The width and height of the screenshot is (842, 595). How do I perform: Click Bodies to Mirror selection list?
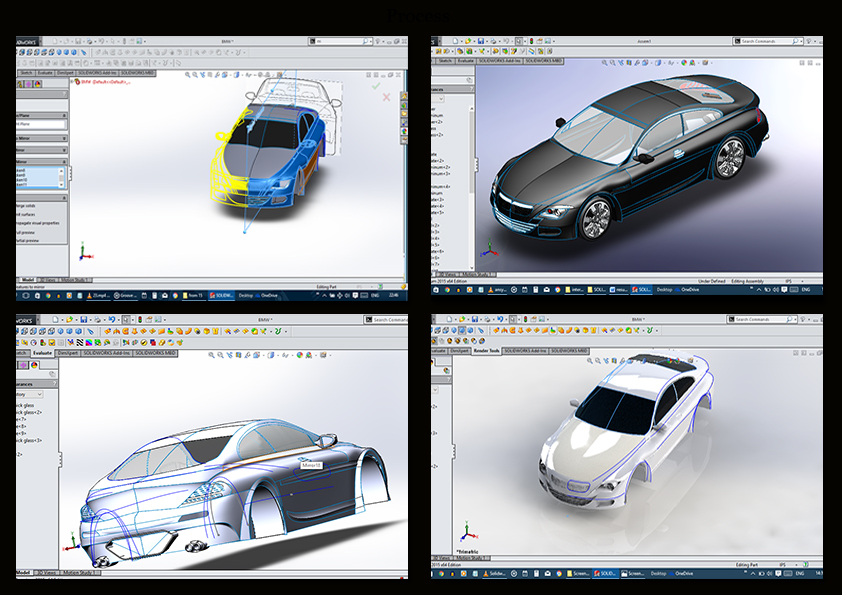pyautogui.click(x=38, y=177)
